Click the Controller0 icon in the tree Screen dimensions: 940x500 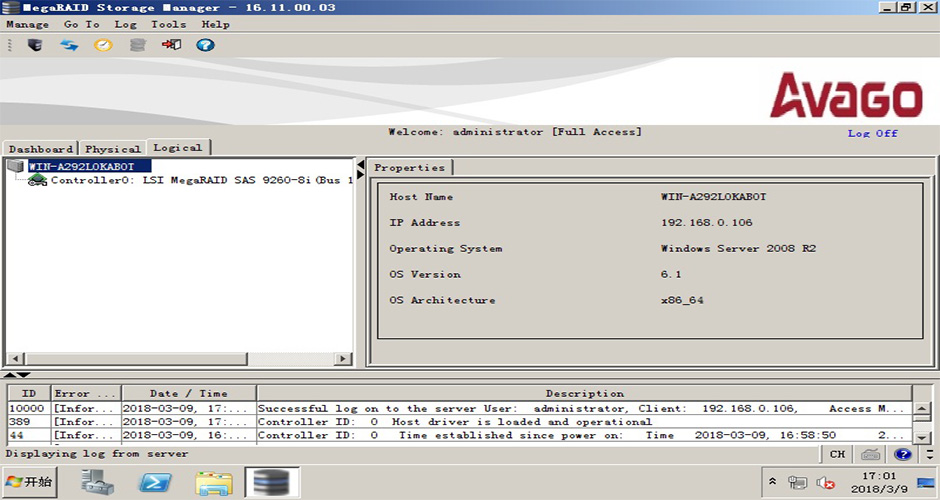click(38, 180)
